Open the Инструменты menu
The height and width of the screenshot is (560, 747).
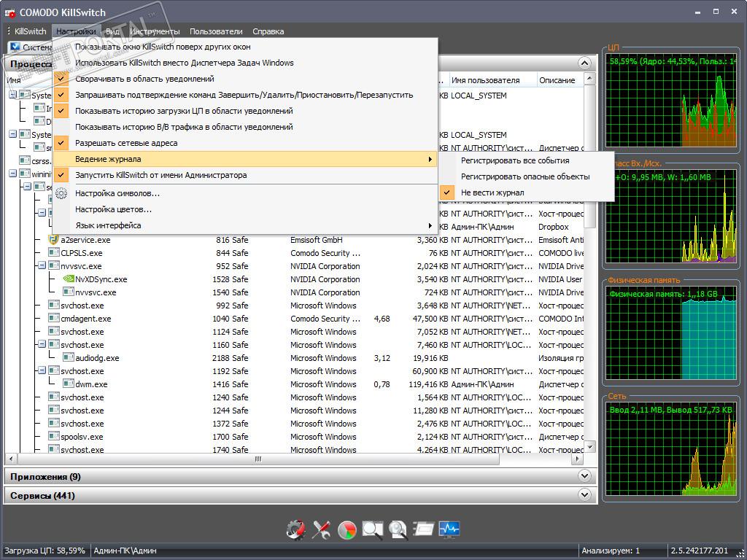(155, 31)
